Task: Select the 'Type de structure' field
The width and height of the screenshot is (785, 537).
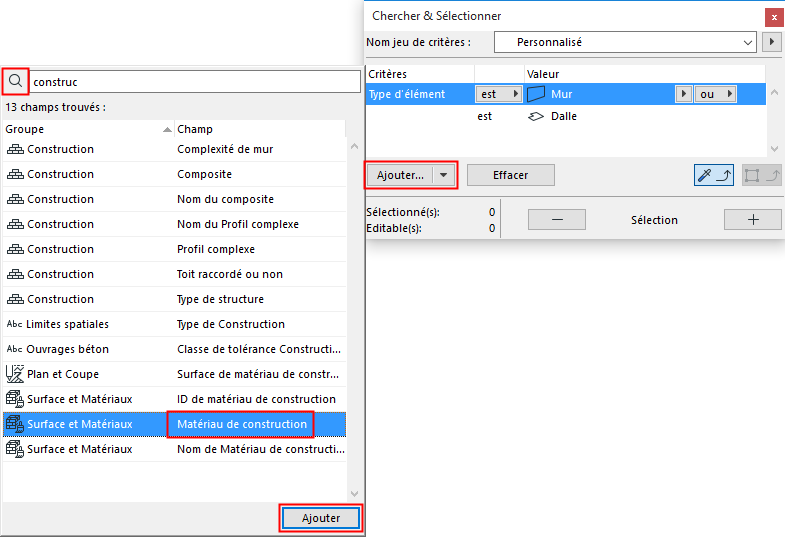Action: click(x=174, y=299)
